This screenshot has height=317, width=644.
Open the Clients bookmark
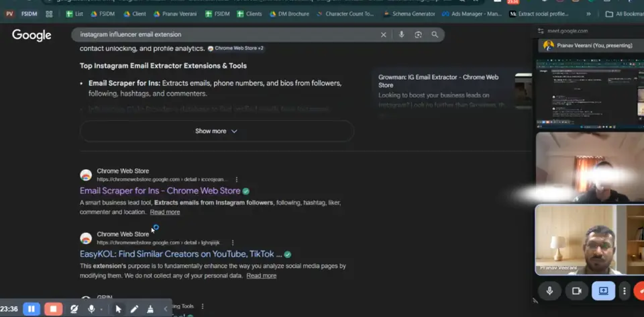pyautogui.click(x=250, y=14)
